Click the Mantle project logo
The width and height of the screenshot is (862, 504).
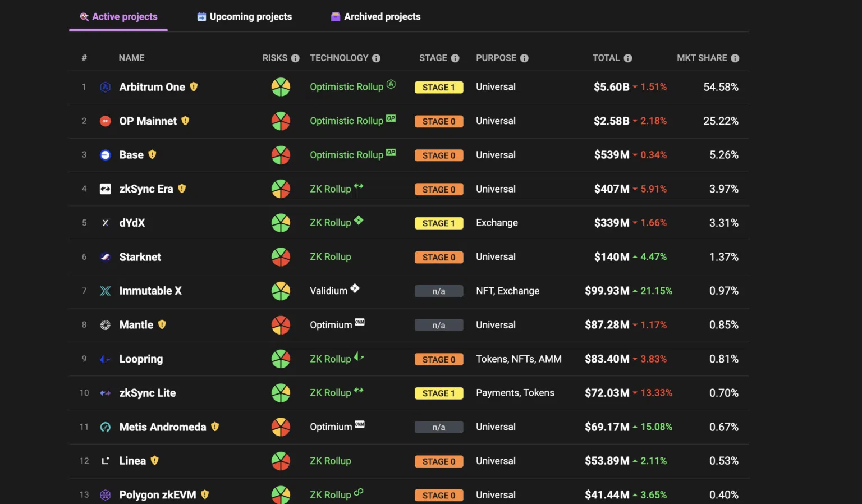pos(105,325)
